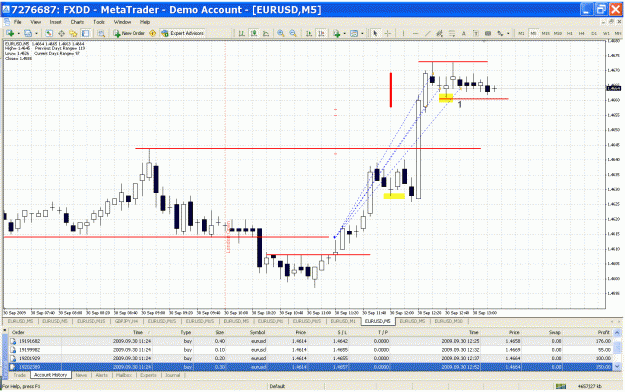
Task: Select the Draw Vertical Line tool
Action: pos(403,33)
